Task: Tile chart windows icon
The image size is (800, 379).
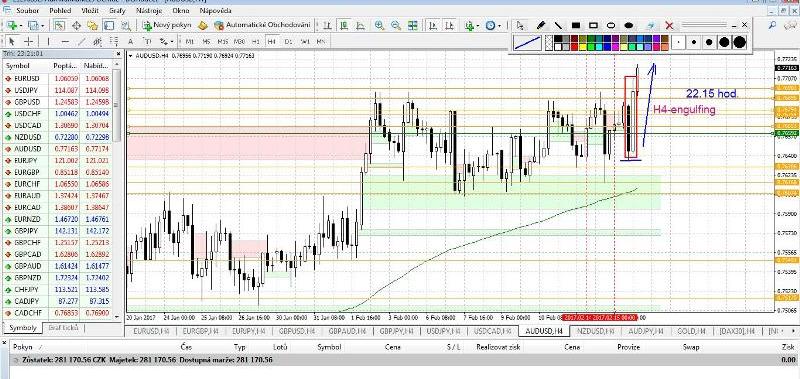Action: [412, 25]
